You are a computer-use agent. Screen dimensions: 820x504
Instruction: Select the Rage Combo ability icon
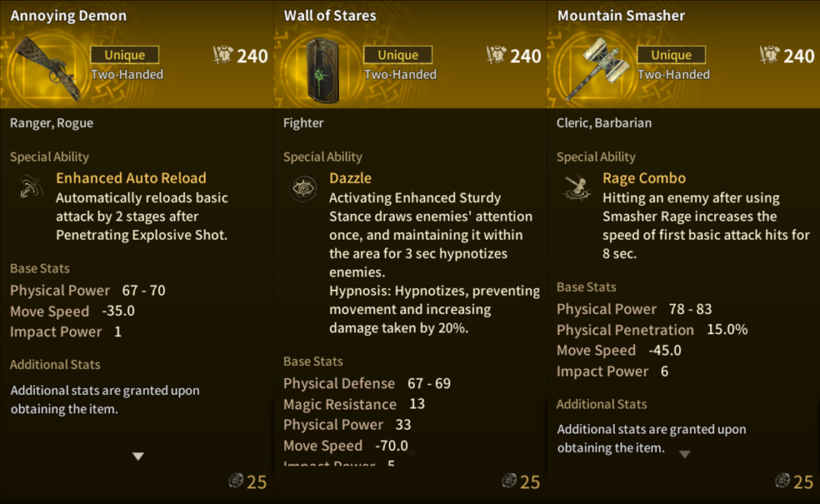tap(577, 188)
